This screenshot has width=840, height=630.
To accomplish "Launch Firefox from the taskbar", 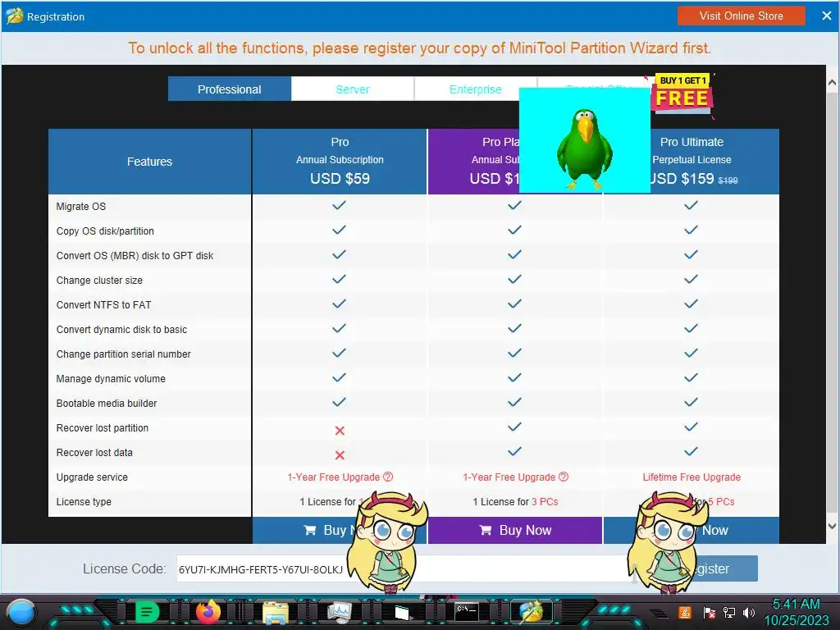I will coord(208,612).
